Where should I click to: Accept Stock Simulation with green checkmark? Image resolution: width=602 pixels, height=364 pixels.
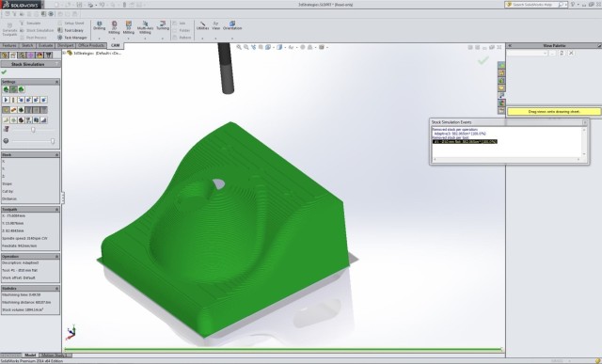click(4, 71)
